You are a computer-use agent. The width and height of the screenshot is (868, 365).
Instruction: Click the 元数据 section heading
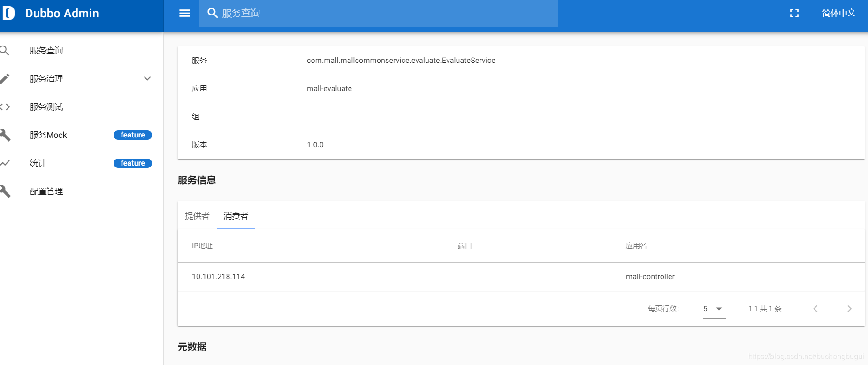pyautogui.click(x=192, y=347)
